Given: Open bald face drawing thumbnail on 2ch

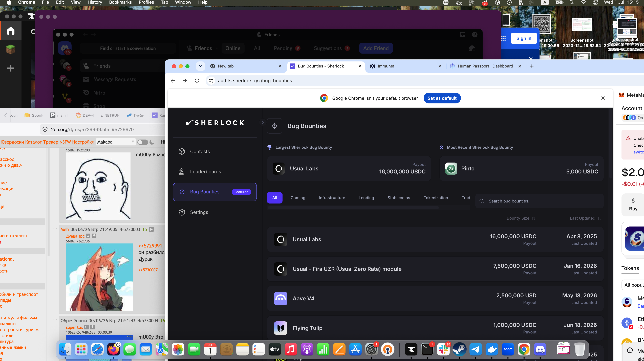Looking at the screenshot, I should [98, 186].
